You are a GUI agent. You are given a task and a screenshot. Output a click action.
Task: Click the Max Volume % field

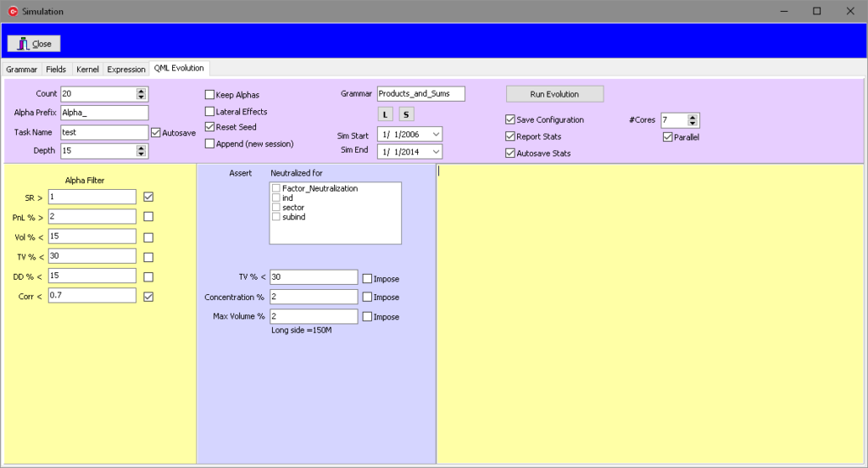click(314, 316)
